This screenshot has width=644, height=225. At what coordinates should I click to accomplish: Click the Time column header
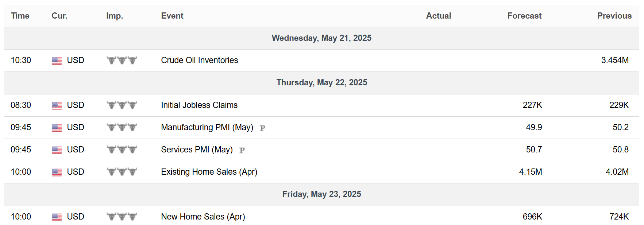[x=20, y=16]
